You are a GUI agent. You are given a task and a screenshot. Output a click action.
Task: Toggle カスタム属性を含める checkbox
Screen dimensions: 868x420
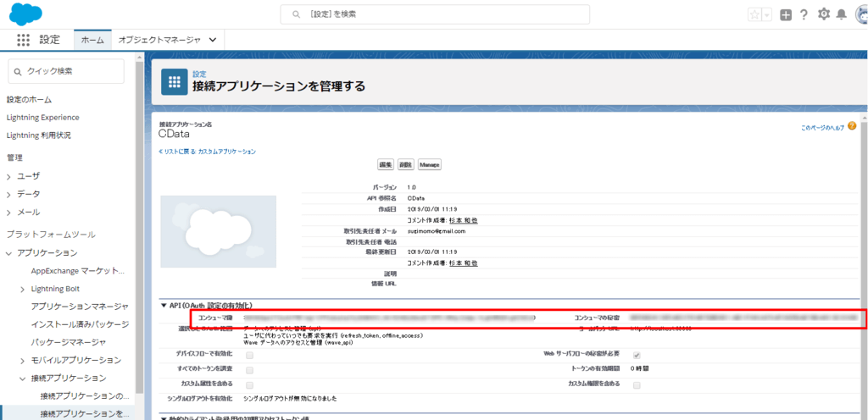pos(250,384)
